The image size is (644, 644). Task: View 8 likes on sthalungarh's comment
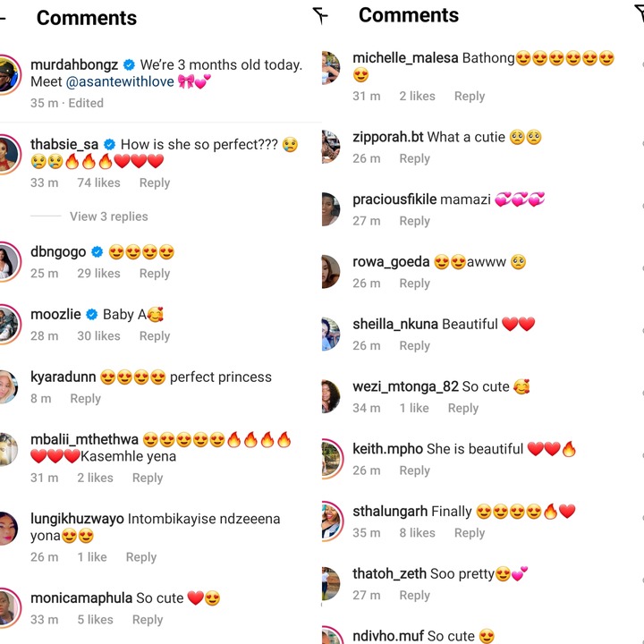(x=417, y=532)
